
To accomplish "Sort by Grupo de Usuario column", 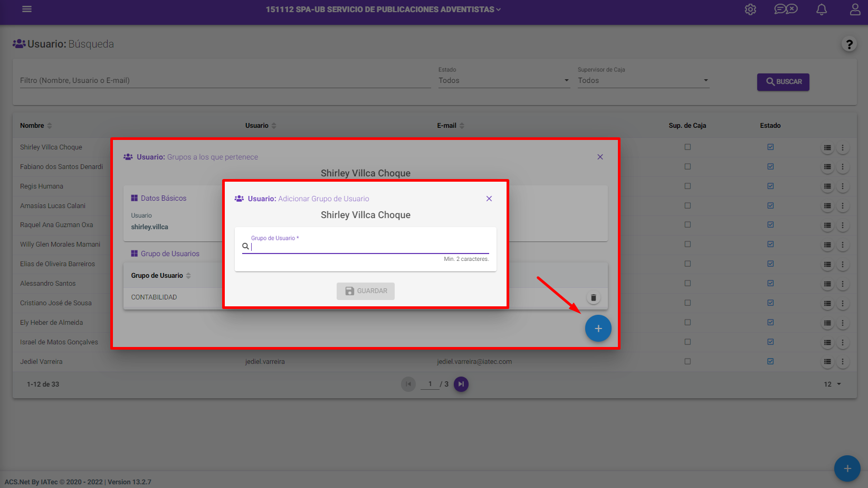I will point(161,276).
